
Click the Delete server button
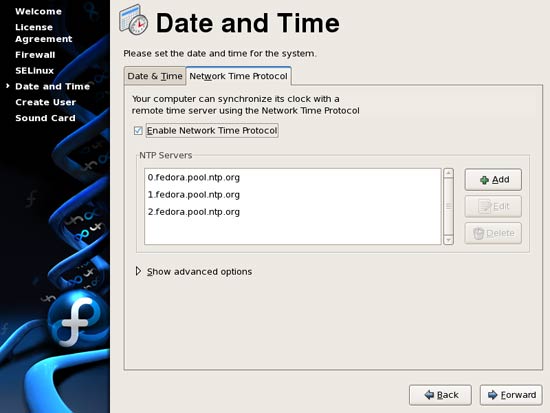[x=493, y=233]
